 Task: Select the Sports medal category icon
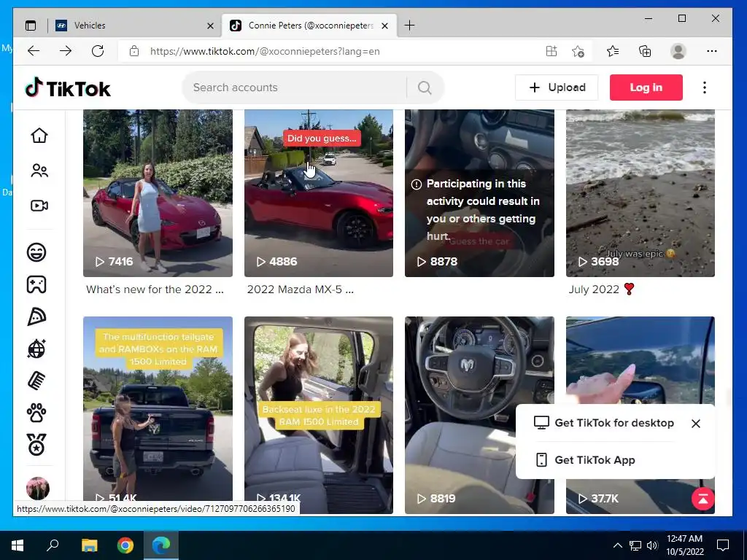tap(36, 445)
